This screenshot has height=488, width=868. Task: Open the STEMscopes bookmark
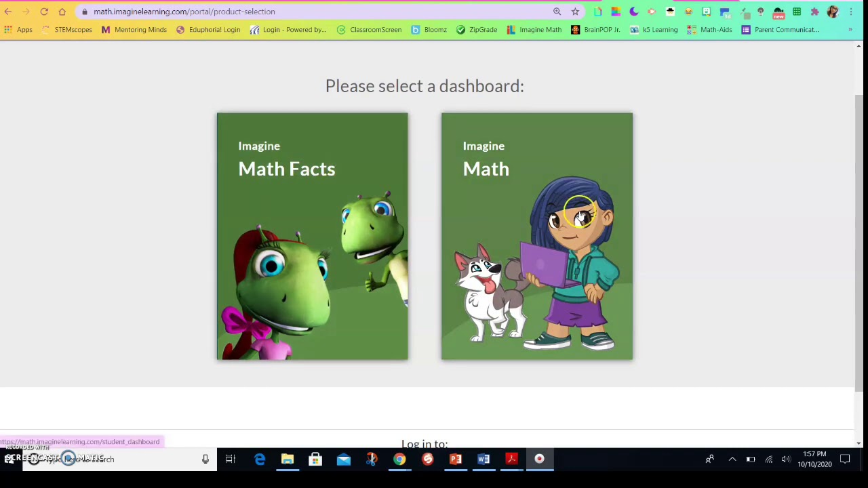66,30
